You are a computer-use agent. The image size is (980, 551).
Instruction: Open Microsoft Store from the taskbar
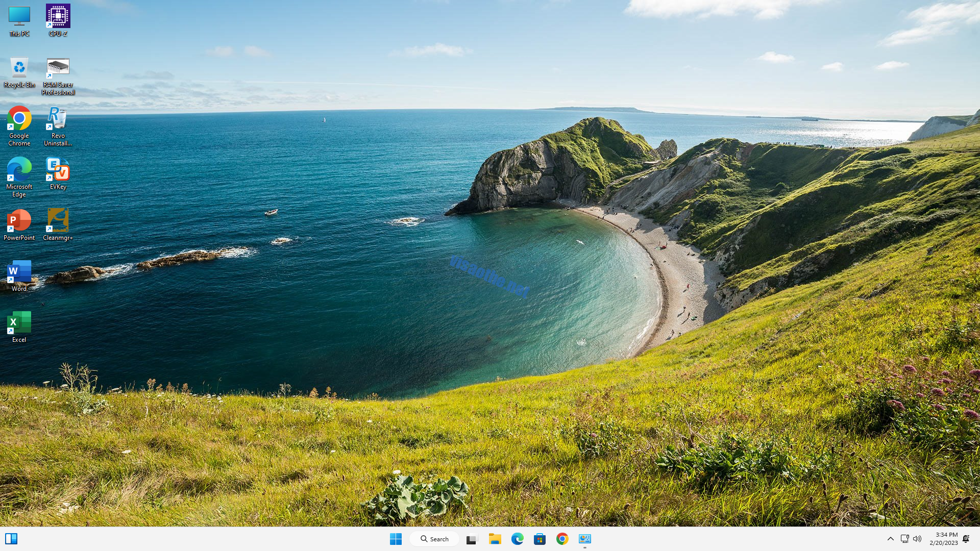point(540,539)
